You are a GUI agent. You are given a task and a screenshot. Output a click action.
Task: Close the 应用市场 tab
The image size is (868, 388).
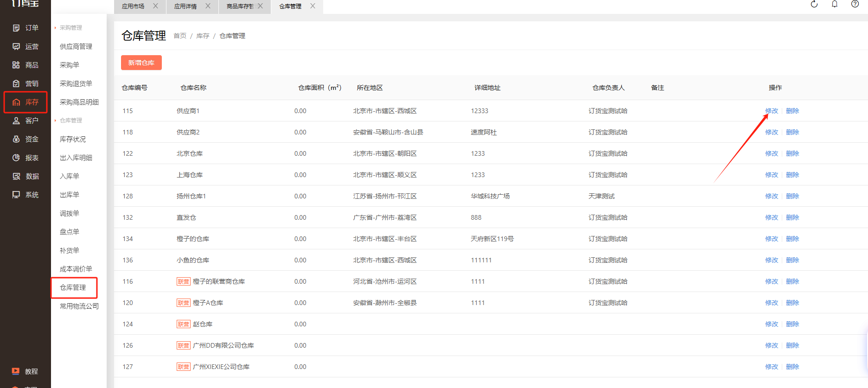155,6
